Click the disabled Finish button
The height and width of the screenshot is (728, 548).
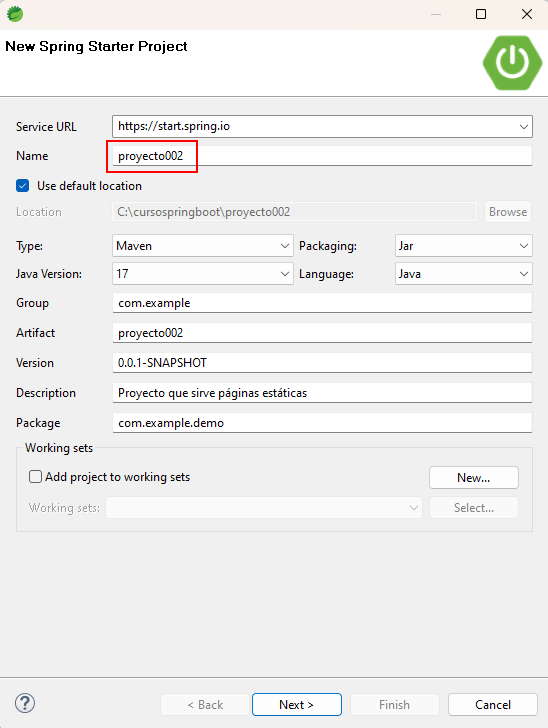click(x=394, y=705)
